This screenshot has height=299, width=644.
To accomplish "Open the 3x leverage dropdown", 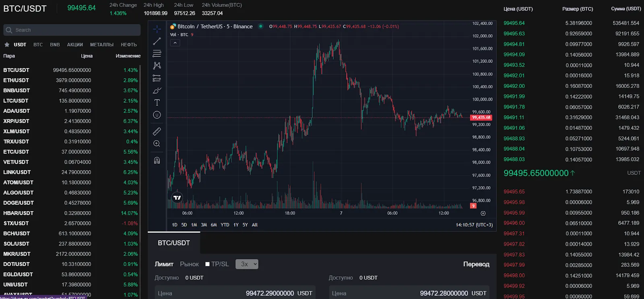I will coord(247,264).
